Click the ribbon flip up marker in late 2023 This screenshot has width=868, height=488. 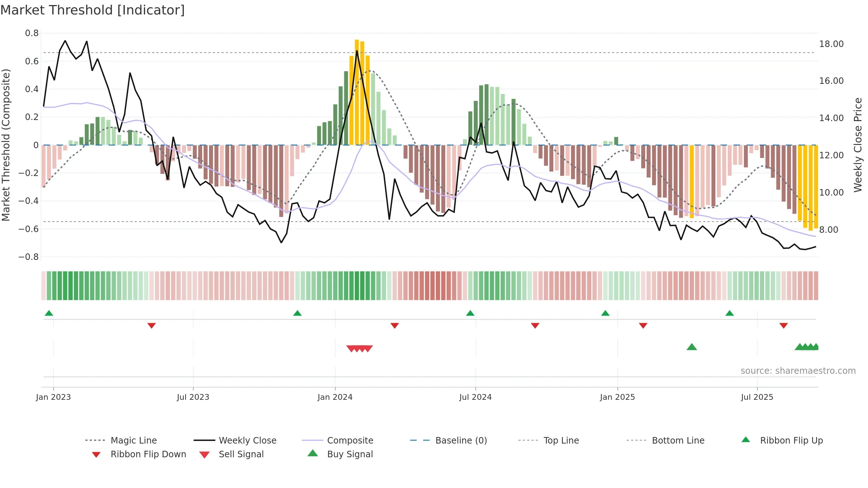[297, 313]
